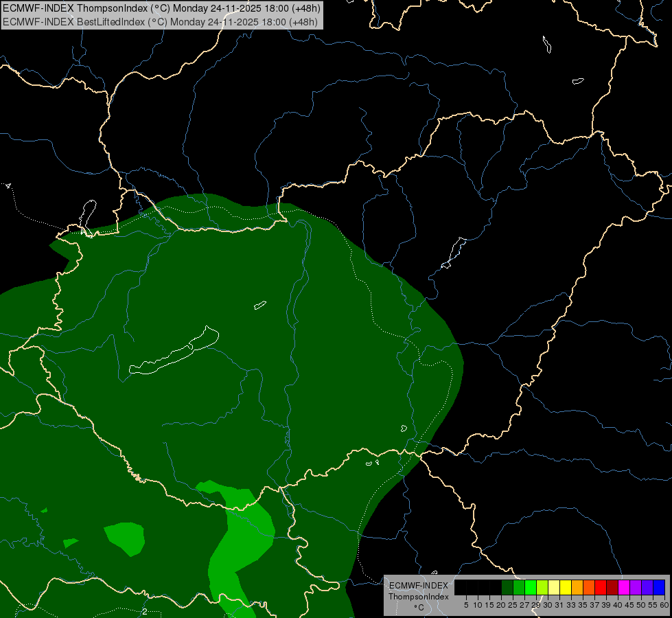Screen dimensions: 672x618
Task: Select the yellow 31–33 legend swatch
Action: [566, 587]
